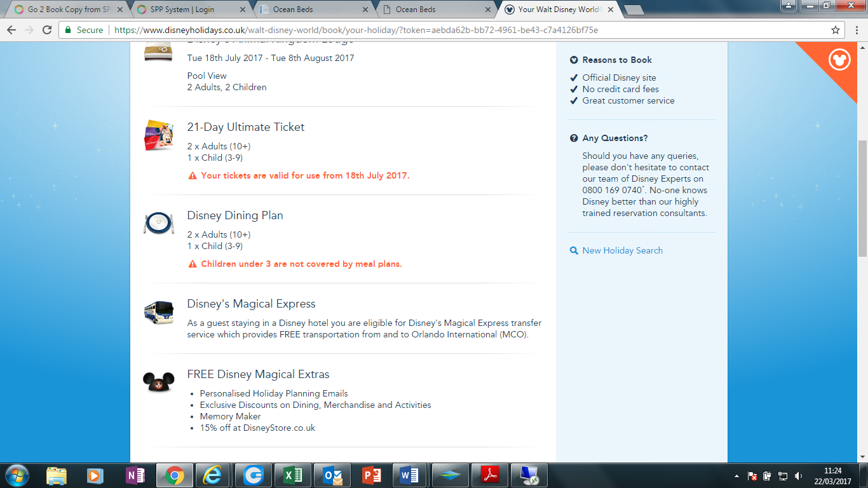
Task: Open File Explorer from the taskbar
Action: click(x=57, y=475)
